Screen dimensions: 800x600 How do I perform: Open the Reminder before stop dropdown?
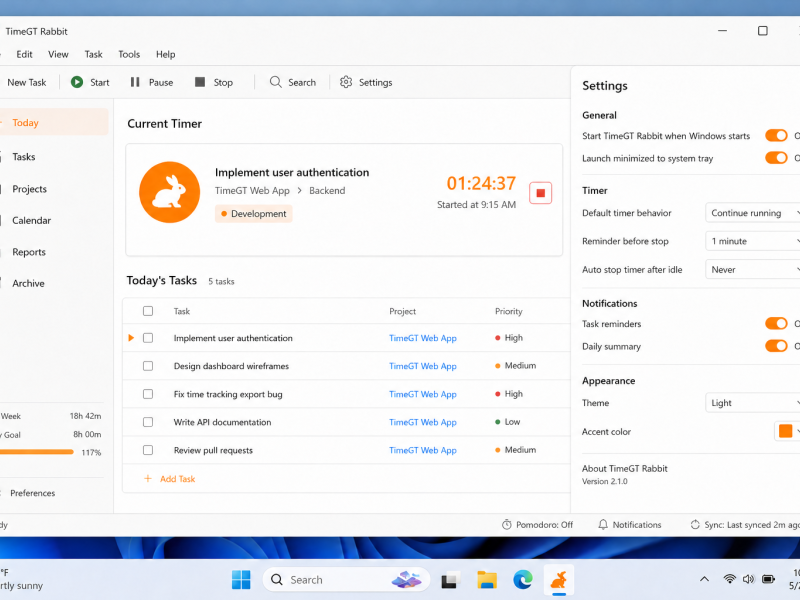tap(753, 241)
